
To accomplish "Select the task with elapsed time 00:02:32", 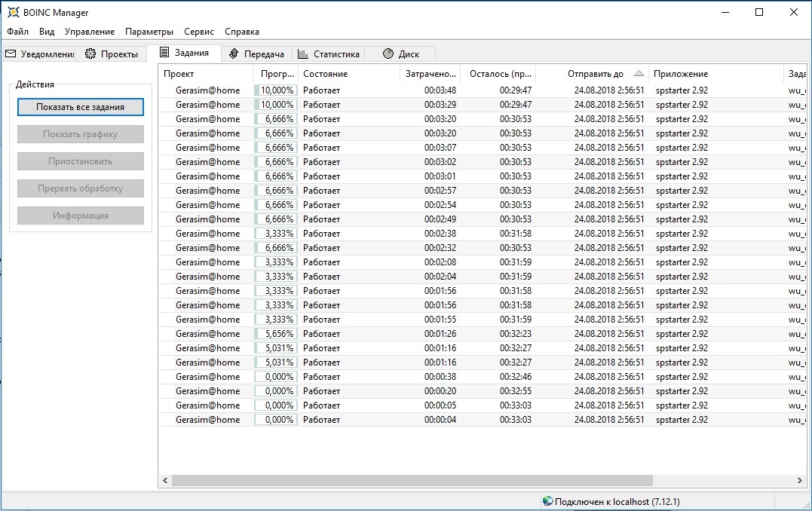I will pos(482,248).
